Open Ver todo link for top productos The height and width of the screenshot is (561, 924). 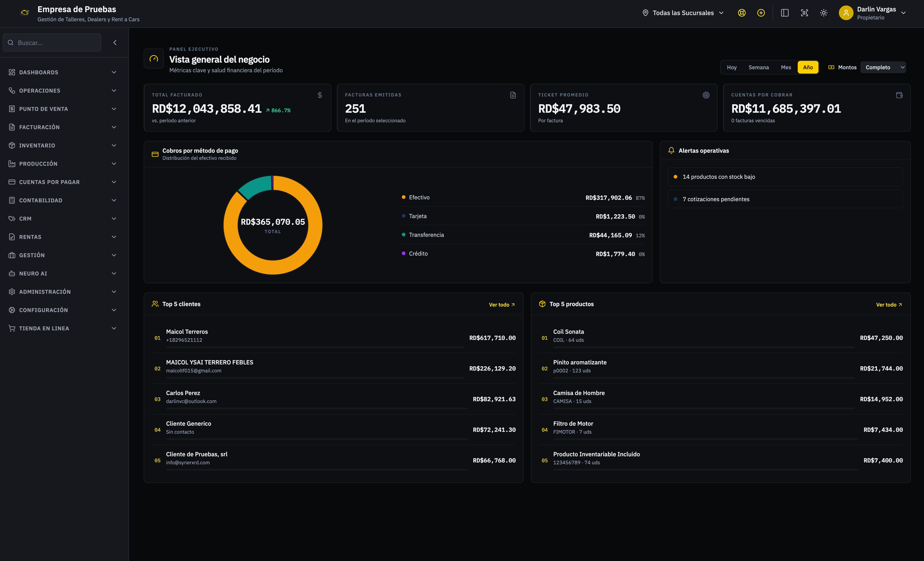(889, 305)
